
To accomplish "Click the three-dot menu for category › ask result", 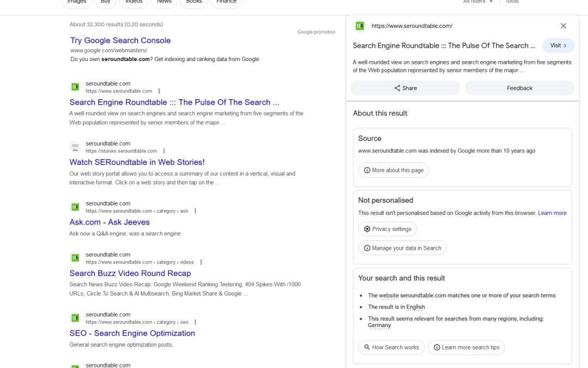I will (x=195, y=211).
